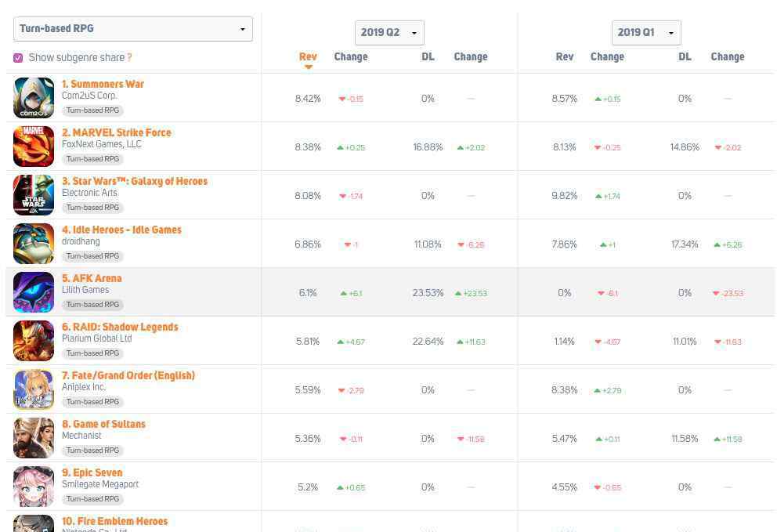
Task: Click the publisher name Aniplex Inc.
Action: [84, 387]
